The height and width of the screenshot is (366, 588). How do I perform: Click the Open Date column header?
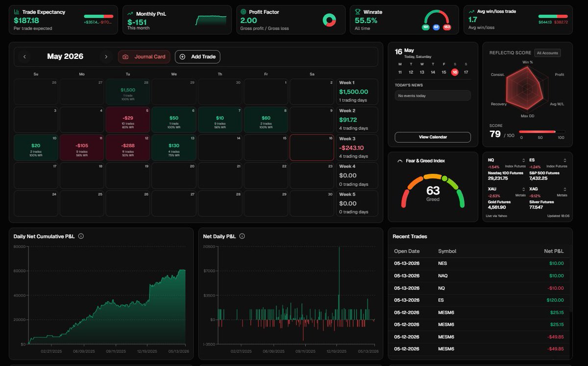point(407,251)
